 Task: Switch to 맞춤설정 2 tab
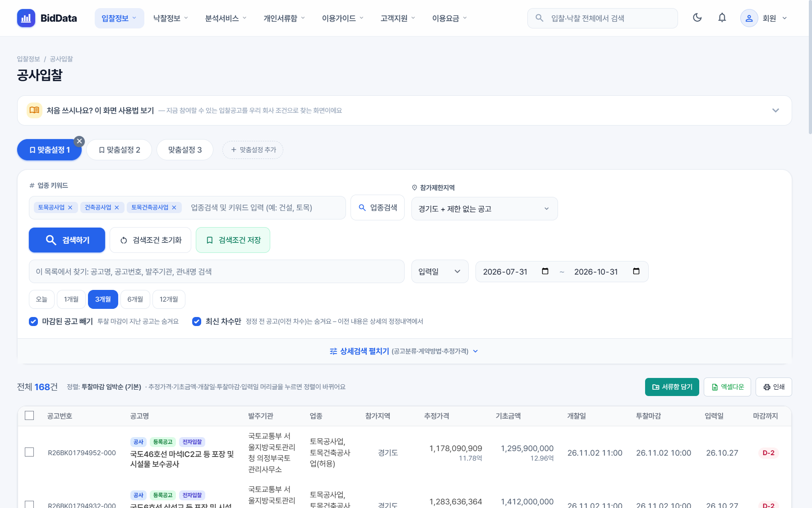[120, 150]
